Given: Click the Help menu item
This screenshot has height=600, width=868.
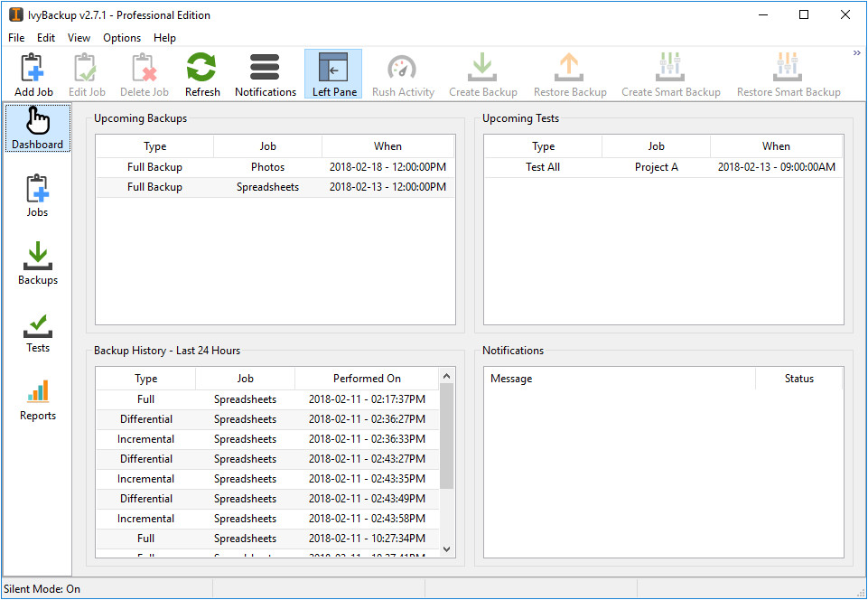Looking at the screenshot, I should tap(164, 38).
